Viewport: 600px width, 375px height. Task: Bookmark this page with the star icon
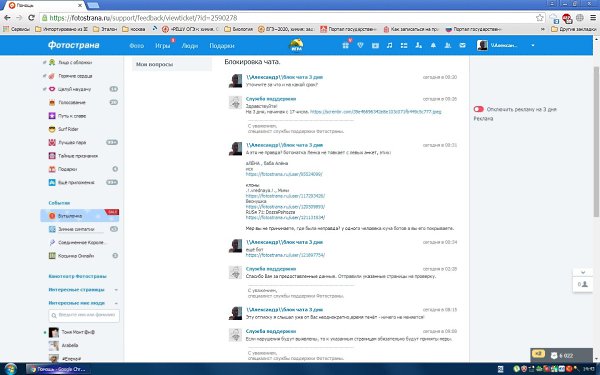click(540, 18)
